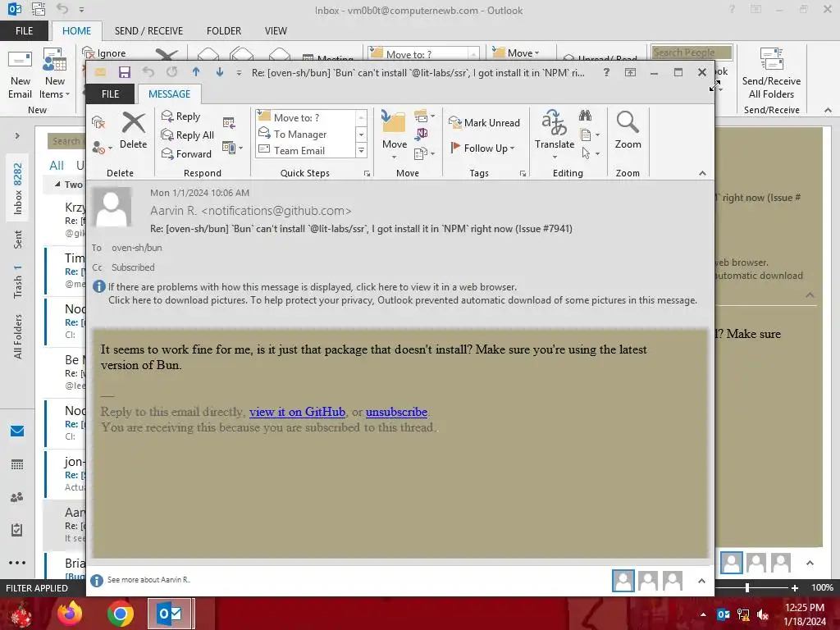Viewport: 840px width, 630px height.
Task: Click the Translate icon
Action: 555,134
